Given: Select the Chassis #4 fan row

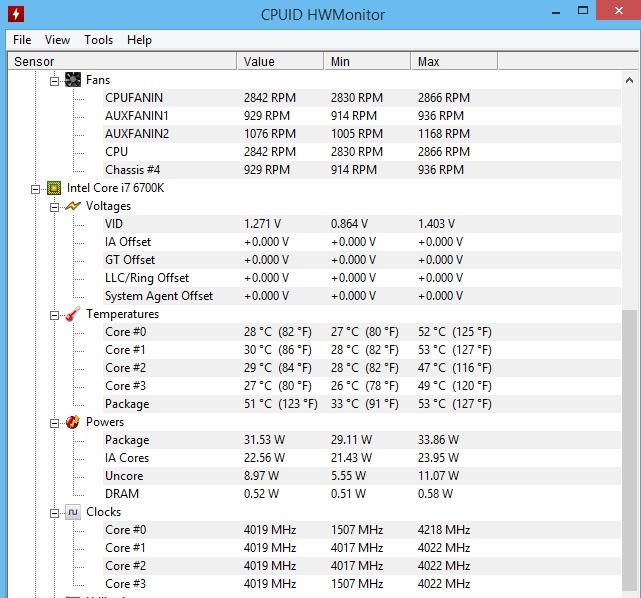Looking at the screenshot, I should pyautogui.click(x=362, y=170).
